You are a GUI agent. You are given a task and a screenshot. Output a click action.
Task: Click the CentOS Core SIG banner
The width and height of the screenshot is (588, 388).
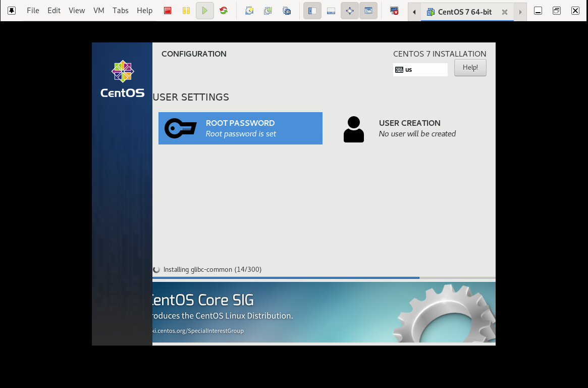pos(324,312)
